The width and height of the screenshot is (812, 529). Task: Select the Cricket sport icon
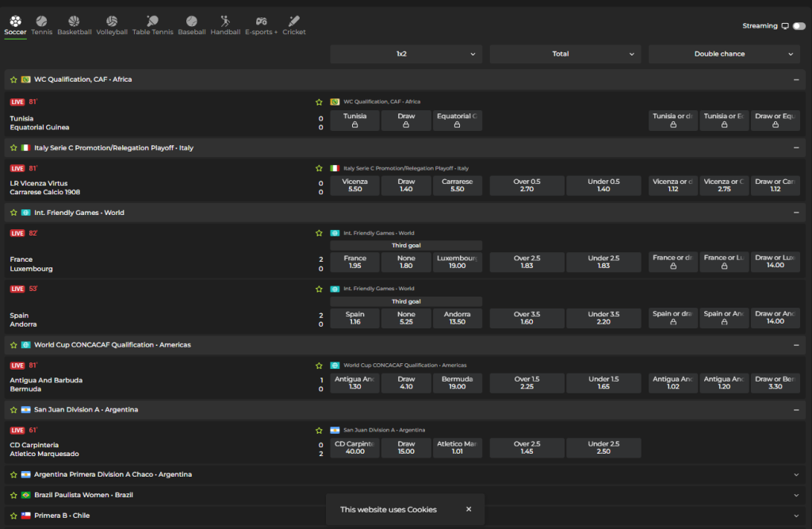[x=293, y=22]
